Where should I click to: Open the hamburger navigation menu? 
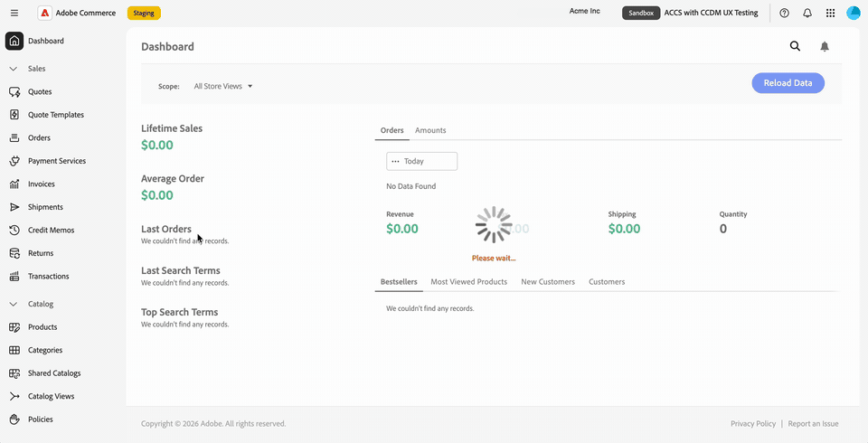tap(14, 13)
